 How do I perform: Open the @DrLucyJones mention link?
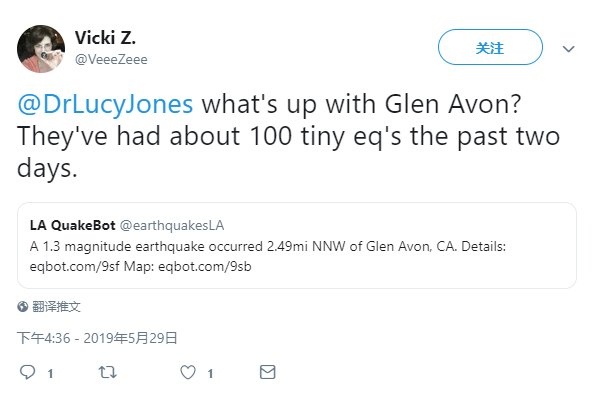pos(105,104)
